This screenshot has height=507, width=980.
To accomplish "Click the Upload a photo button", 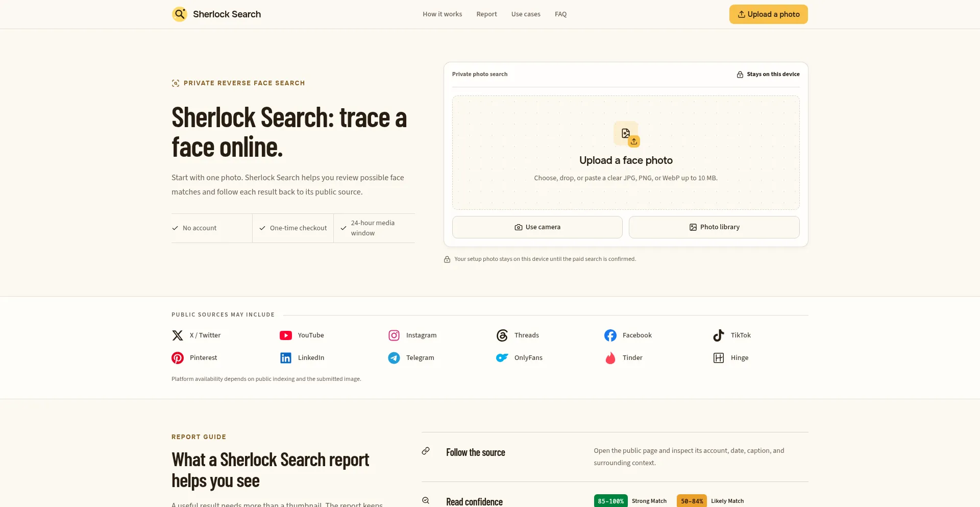I will tap(768, 14).
